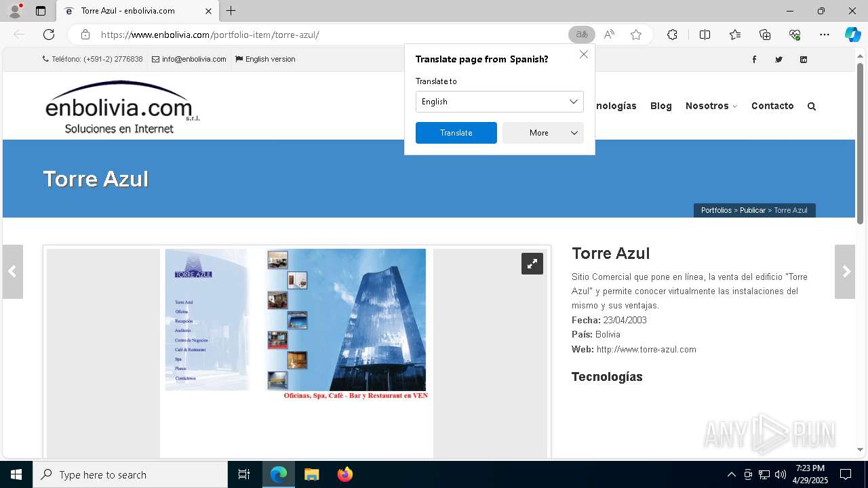Open the clock showing 7:23 PM
This screenshot has width=868, height=488.
tap(810, 474)
